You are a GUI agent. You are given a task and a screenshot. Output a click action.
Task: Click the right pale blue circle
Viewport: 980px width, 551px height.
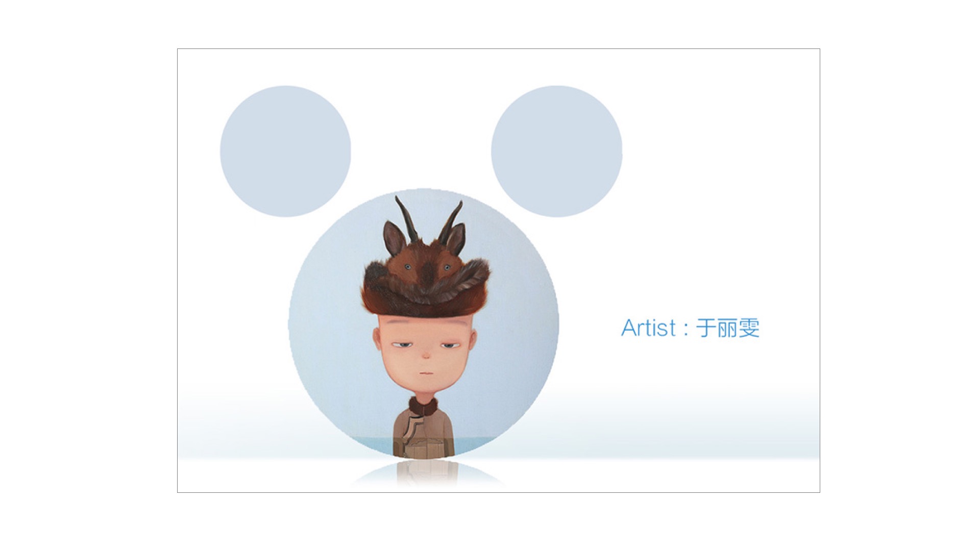556,151
